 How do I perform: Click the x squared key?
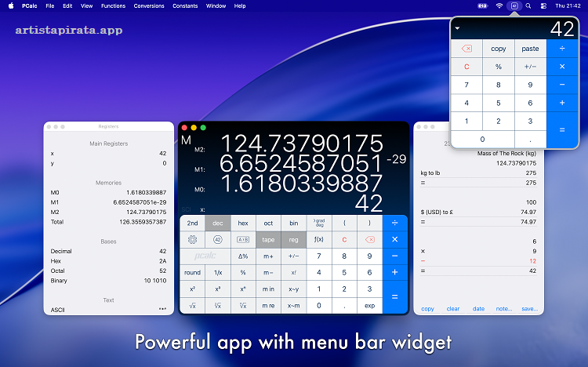click(x=192, y=289)
